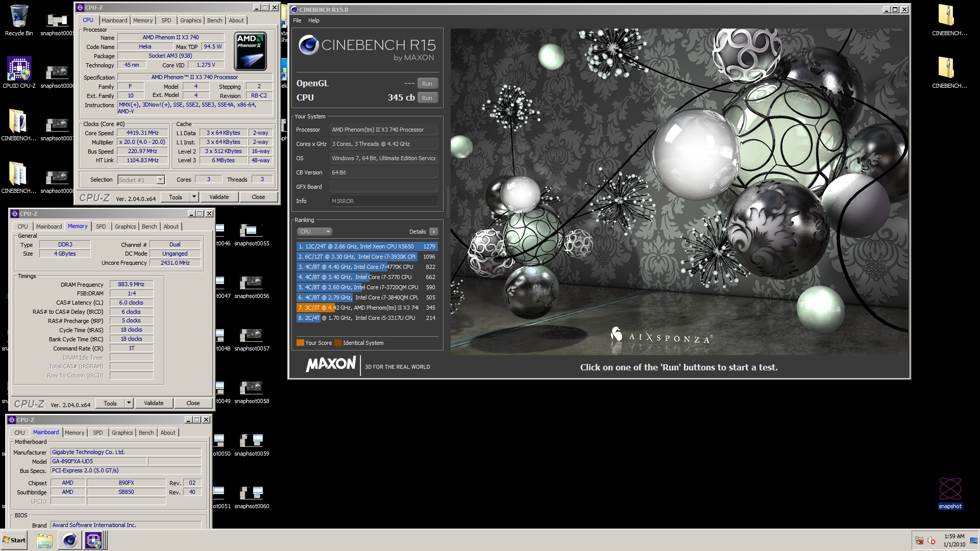The width and height of the screenshot is (980, 551).
Task: Select the snaphsot0055 desktop file
Action: pyautogui.click(x=252, y=235)
